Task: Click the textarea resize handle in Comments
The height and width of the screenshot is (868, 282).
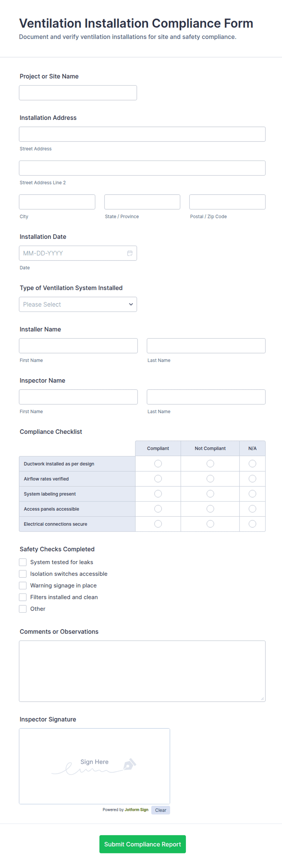Action: pyautogui.click(x=262, y=699)
